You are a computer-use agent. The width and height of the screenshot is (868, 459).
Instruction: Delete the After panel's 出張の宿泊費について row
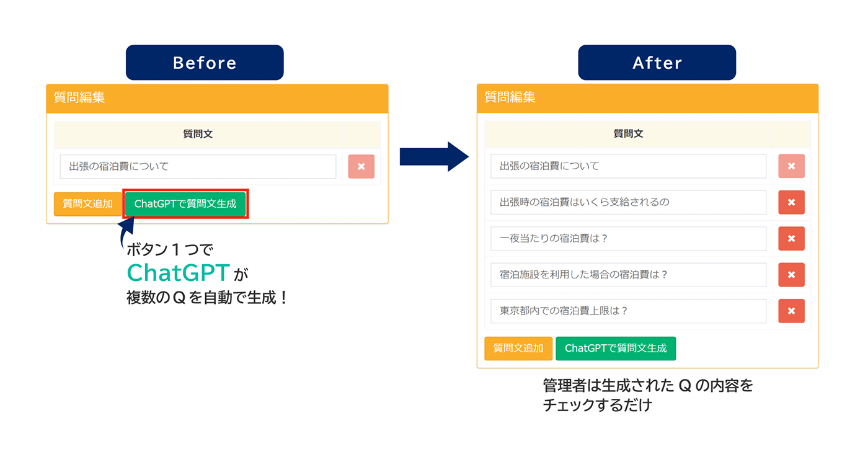(x=792, y=166)
